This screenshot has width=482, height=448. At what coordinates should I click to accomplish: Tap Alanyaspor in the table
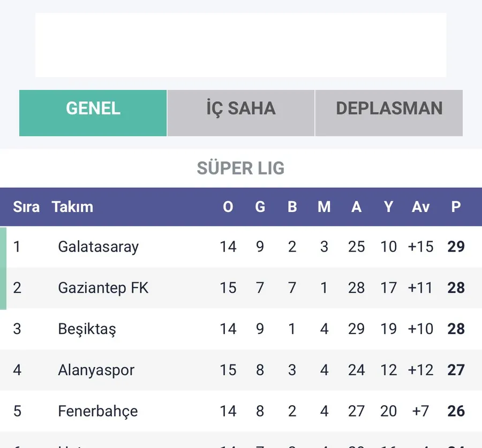tap(96, 370)
